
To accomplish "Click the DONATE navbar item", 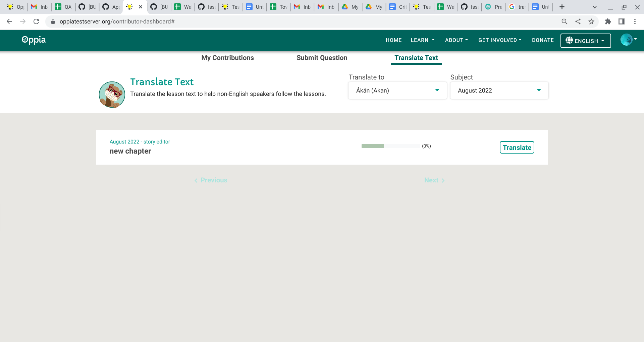I will (542, 40).
